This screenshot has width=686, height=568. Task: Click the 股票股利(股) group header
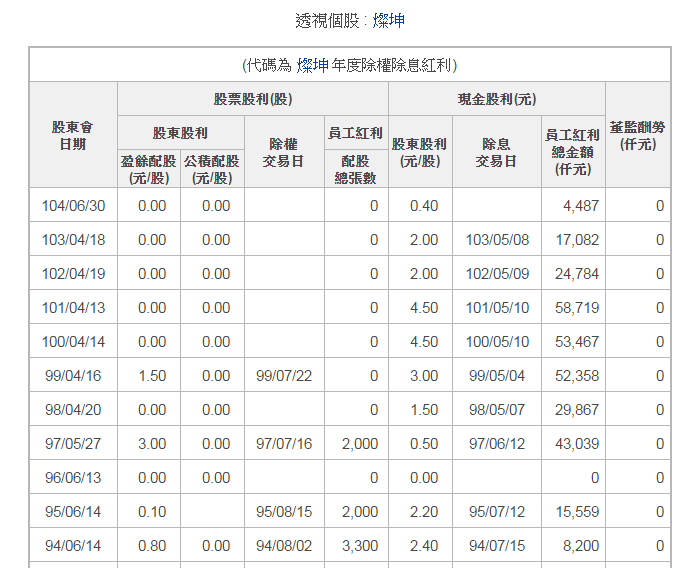tap(253, 99)
